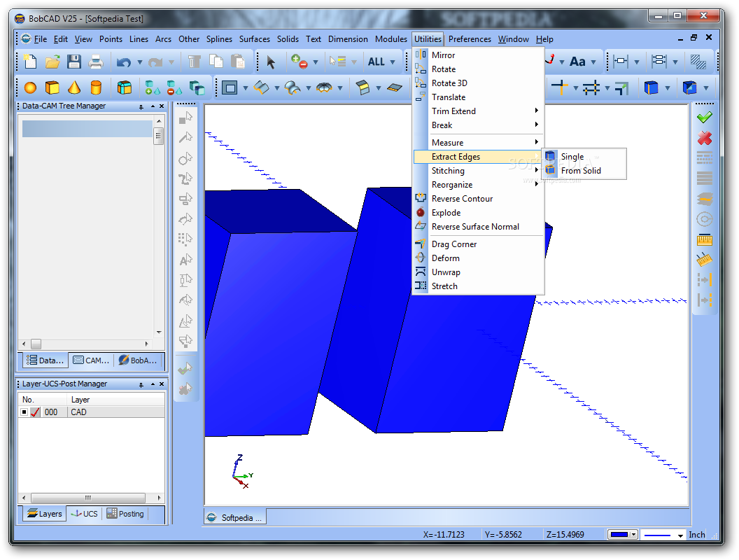Create a cylinder solid

(x=96, y=87)
